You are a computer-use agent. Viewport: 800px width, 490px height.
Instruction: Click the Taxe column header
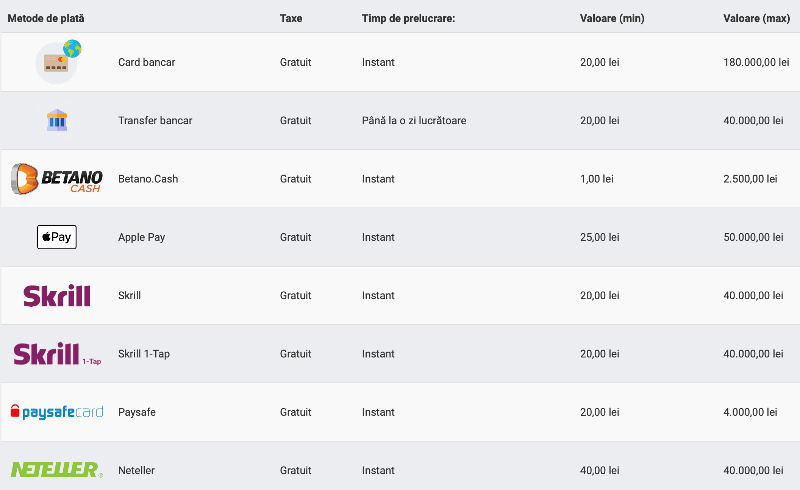[291, 18]
